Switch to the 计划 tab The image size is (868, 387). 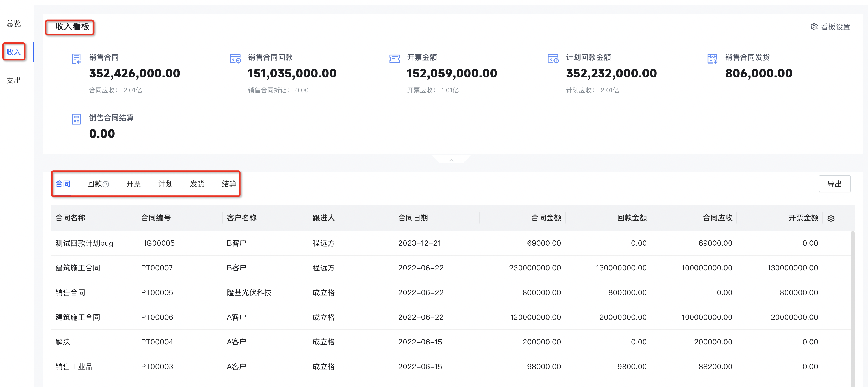click(165, 184)
